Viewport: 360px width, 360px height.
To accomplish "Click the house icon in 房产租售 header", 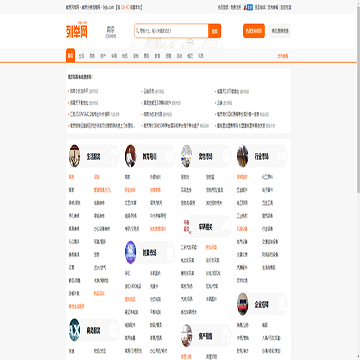I will (227, 335).
